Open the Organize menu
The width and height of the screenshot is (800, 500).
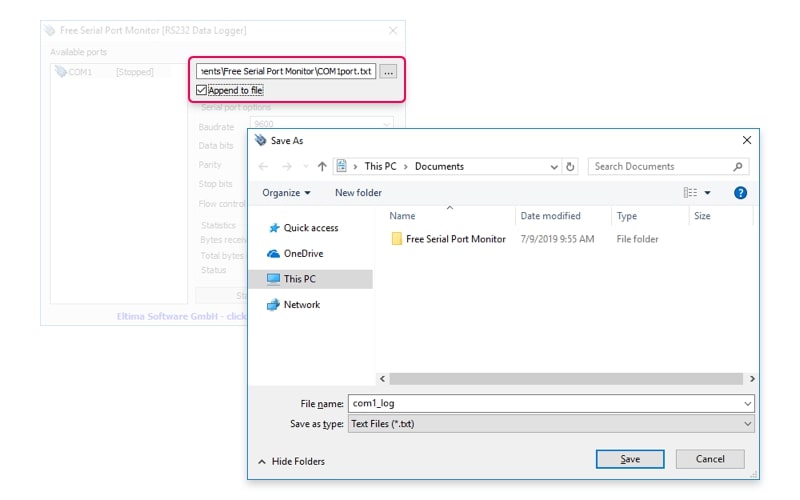coord(286,192)
